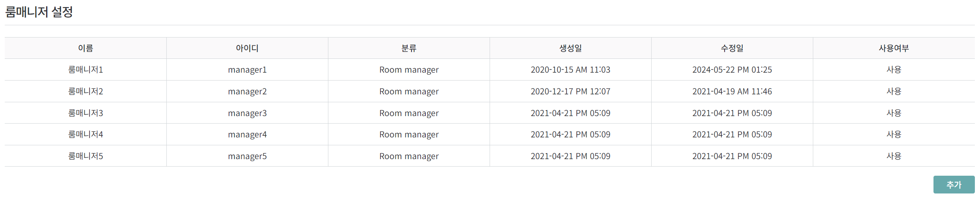This screenshot has width=980, height=199.
Task: Click the manager5 ID cell
Action: tap(247, 156)
